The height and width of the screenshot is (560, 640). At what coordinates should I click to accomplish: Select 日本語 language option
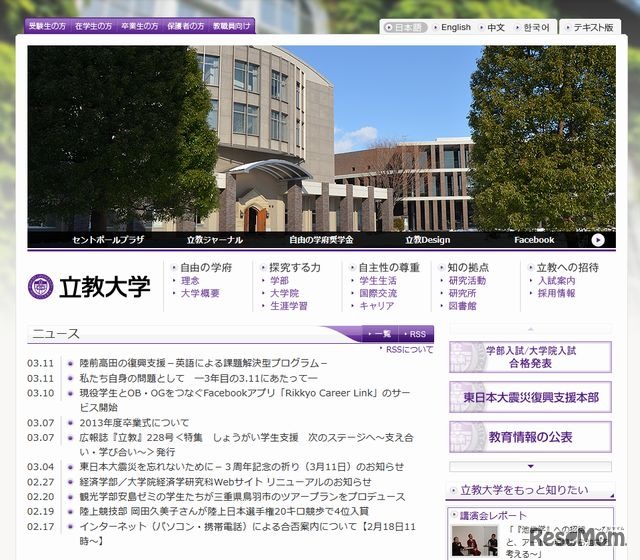(405, 27)
